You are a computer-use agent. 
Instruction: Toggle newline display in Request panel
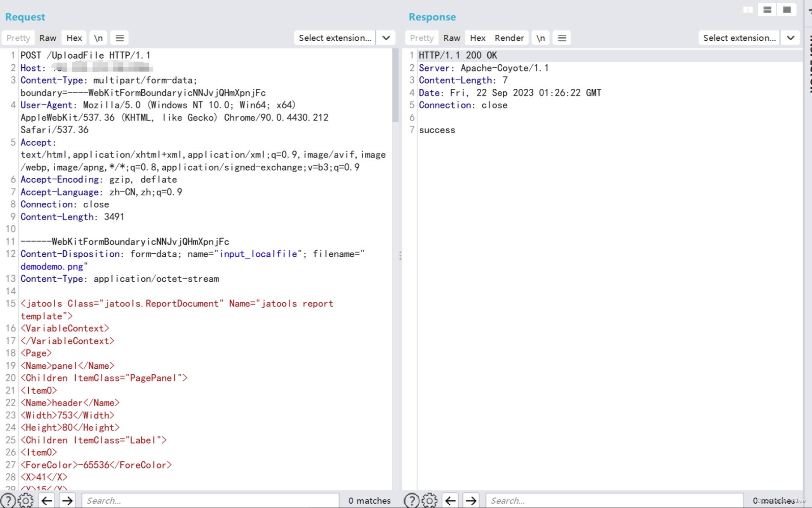(x=99, y=38)
